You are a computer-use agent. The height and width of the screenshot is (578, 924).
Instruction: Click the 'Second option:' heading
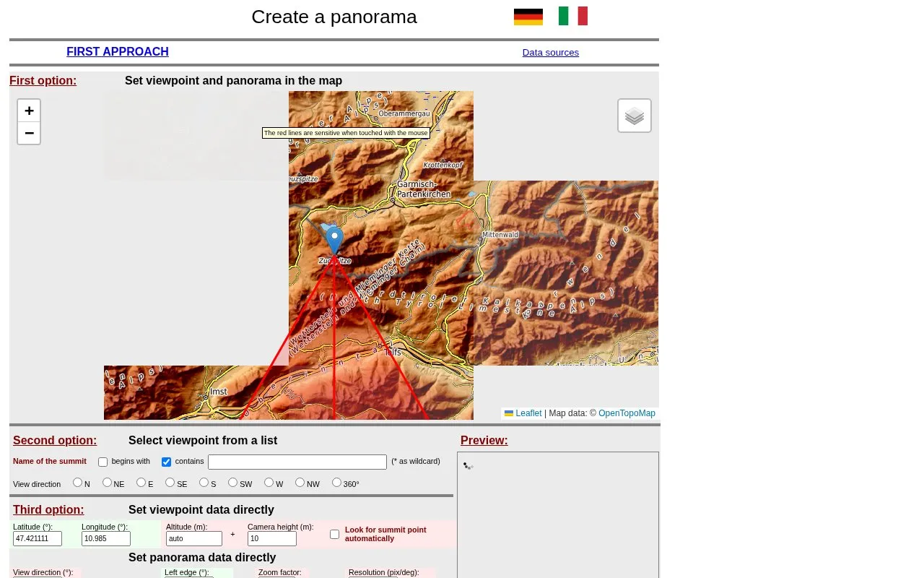[x=55, y=441]
